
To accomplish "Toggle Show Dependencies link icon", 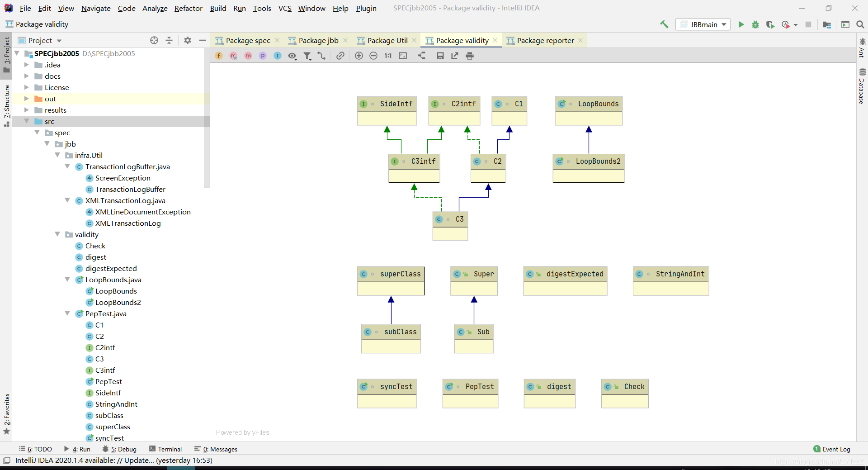I will point(340,56).
